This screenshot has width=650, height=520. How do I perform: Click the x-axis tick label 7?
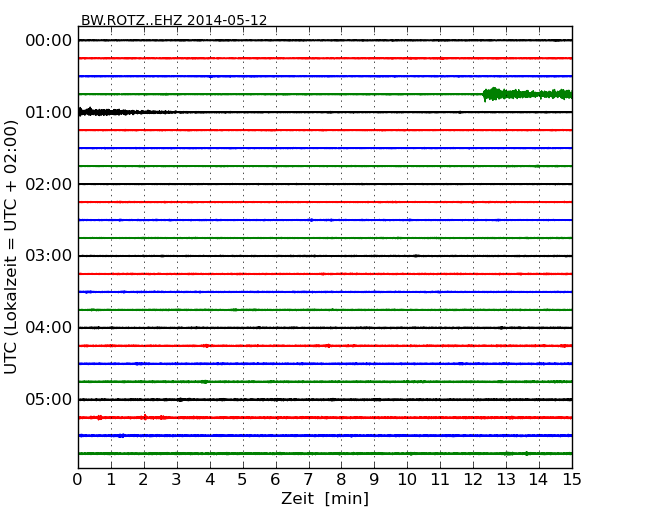point(308,480)
